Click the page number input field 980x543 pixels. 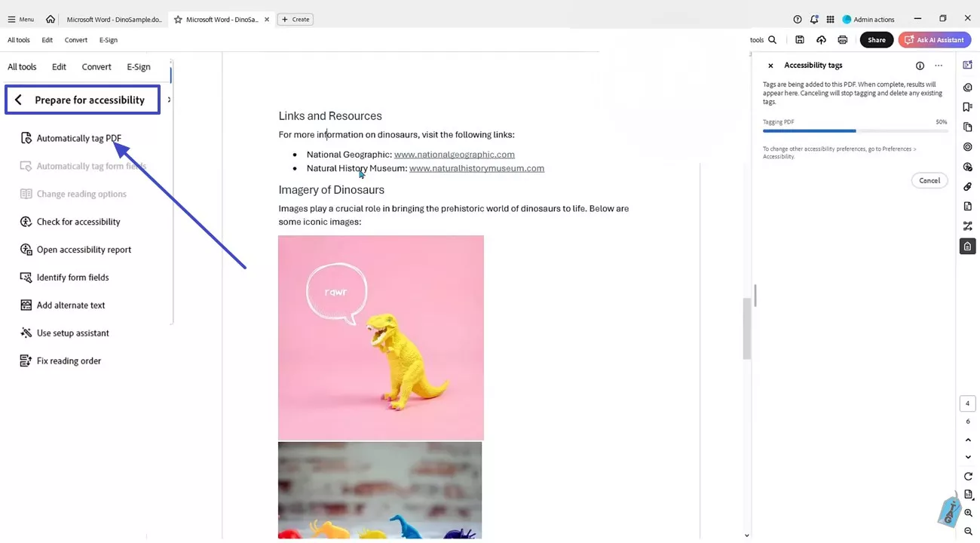(x=967, y=403)
